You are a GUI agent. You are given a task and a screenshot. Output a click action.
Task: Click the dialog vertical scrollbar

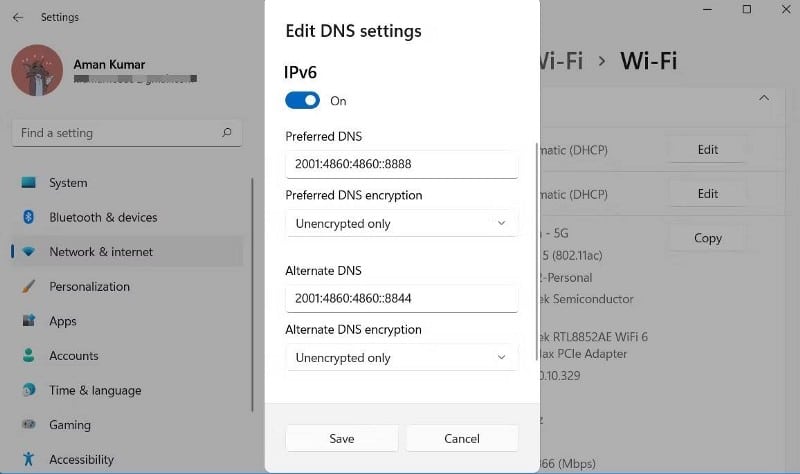point(536,252)
